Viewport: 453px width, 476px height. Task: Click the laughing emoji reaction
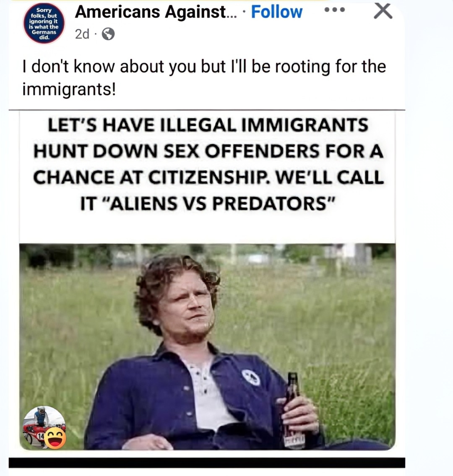[x=55, y=438]
